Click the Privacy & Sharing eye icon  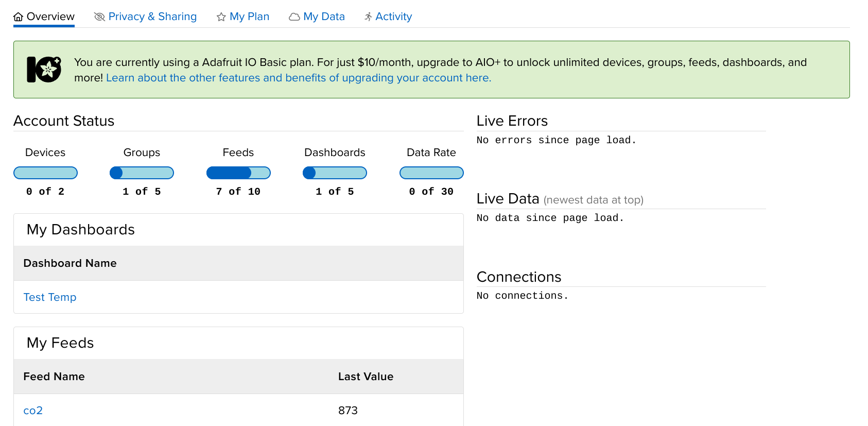[x=99, y=17]
